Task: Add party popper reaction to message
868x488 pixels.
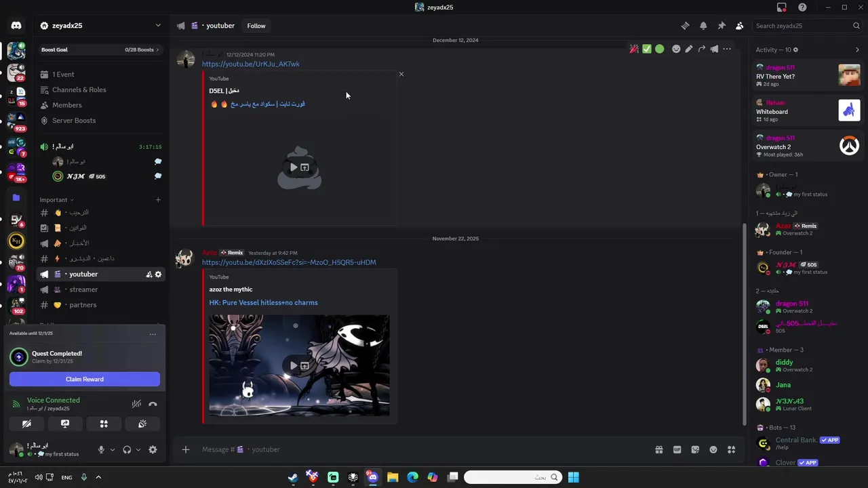Action: [x=634, y=49]
